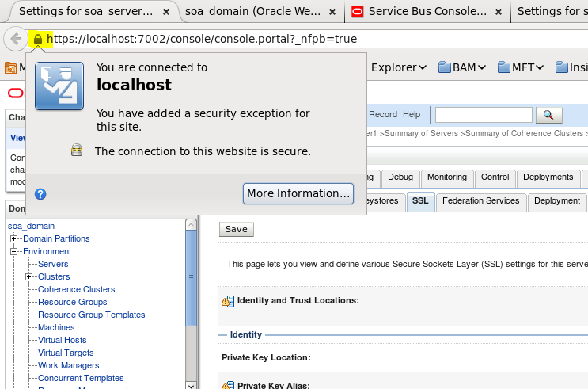Switch to the Service Bus Console tab
Image resolution: width=588 pixels, height=389 pixels.
427,12
